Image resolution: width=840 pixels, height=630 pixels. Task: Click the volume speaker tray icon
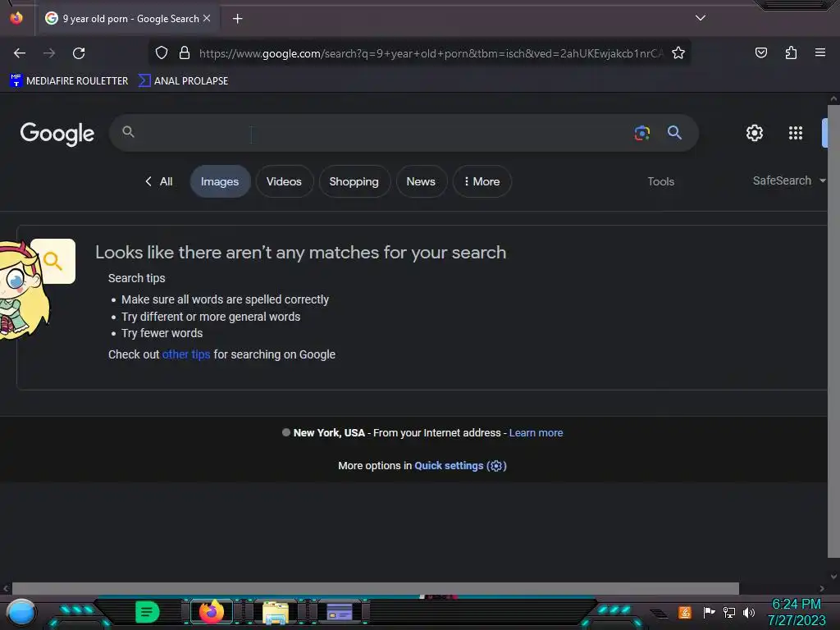748,612
